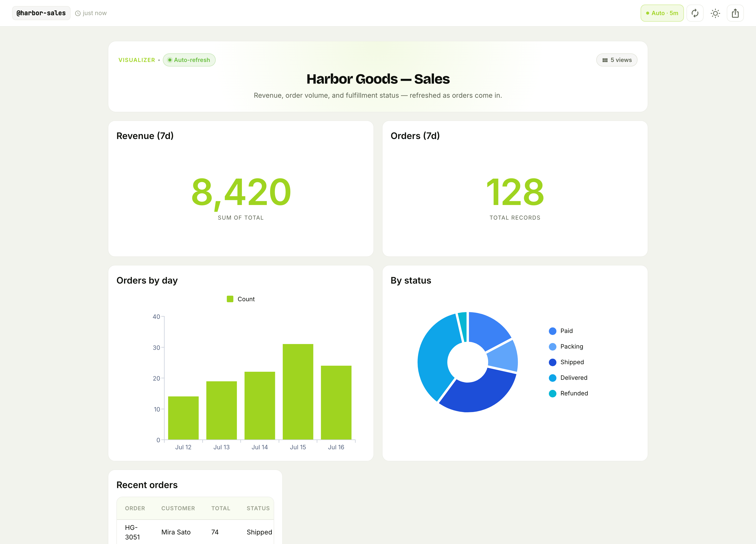Click the Jul 15 bar

coord(298,392)
